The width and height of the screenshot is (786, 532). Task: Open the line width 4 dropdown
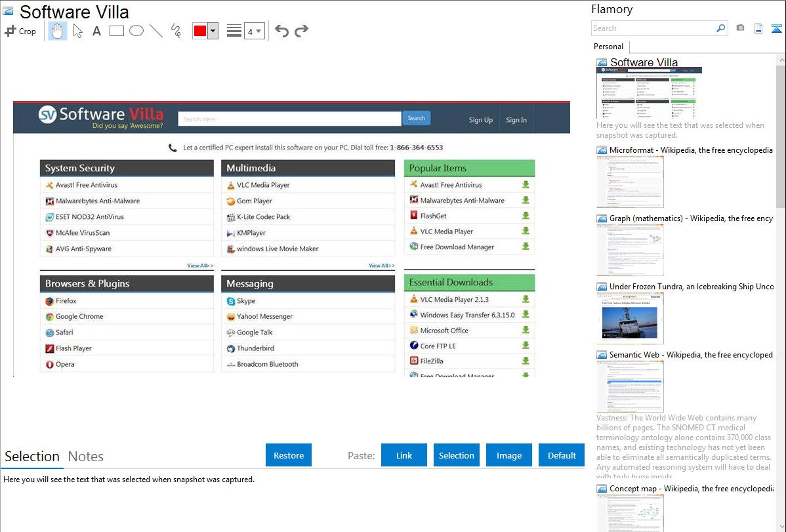[x=254, y=31]
